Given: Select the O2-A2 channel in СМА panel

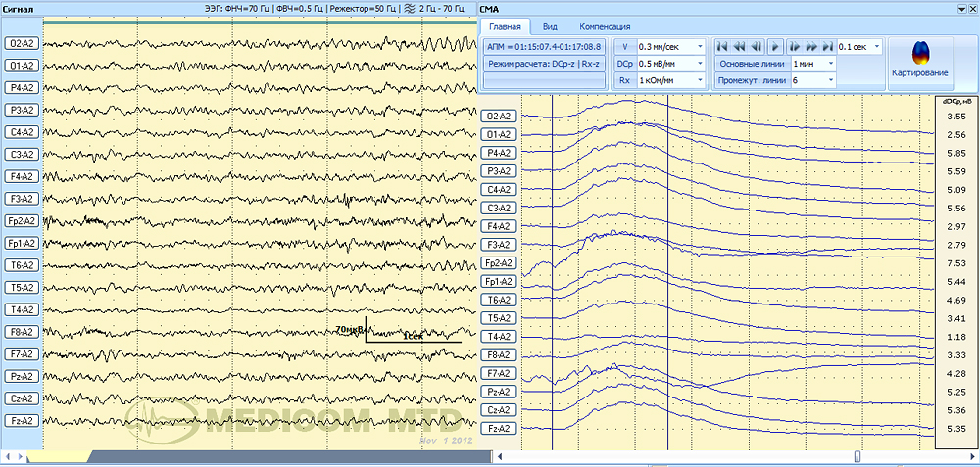Looking at the screenshot, I should (x=500, y=117).
